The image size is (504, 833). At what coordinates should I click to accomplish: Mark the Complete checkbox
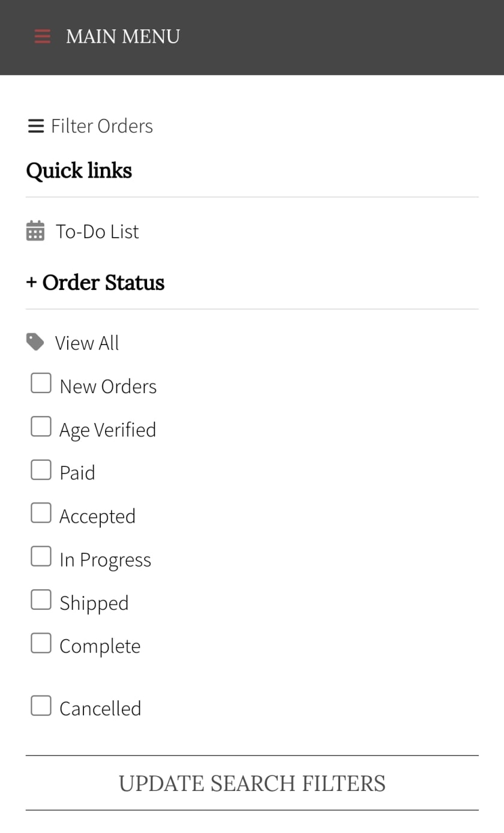tap(41, 643)
